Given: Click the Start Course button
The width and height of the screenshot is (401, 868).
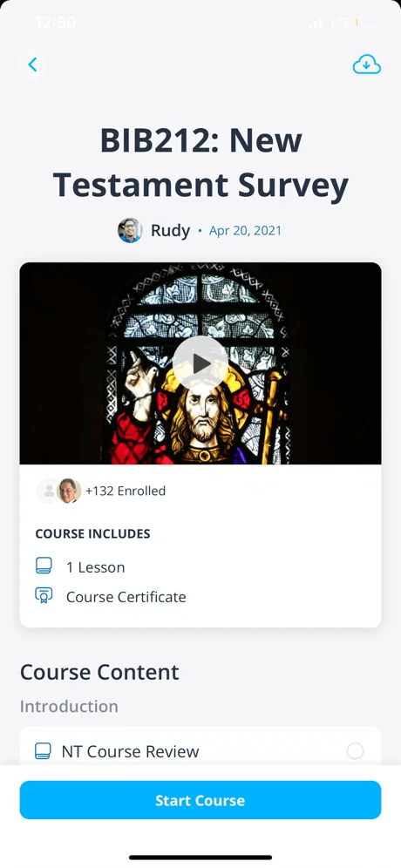Looking at the screenshot, I should click(200, 800).
